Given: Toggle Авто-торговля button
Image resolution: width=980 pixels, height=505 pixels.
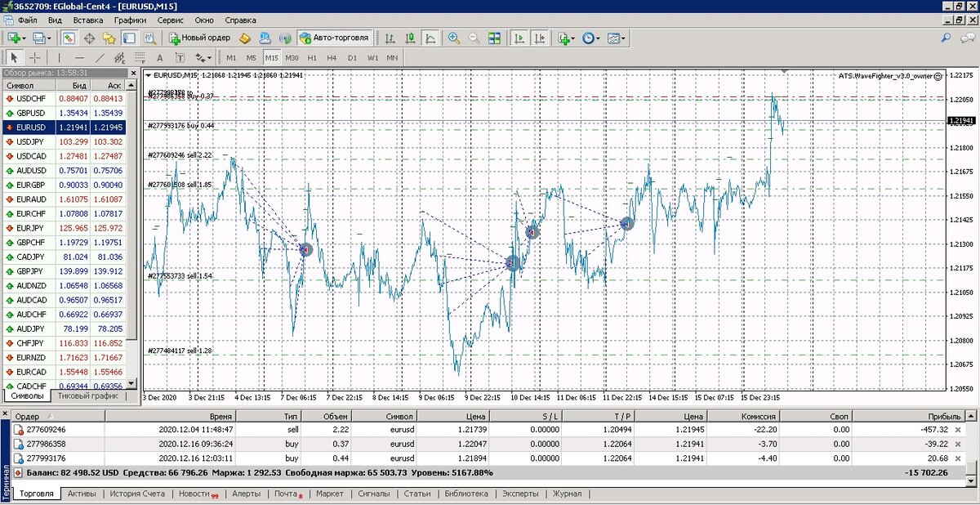Looking at the screenshot, I should pyautogui.click(x=334, y=38).
